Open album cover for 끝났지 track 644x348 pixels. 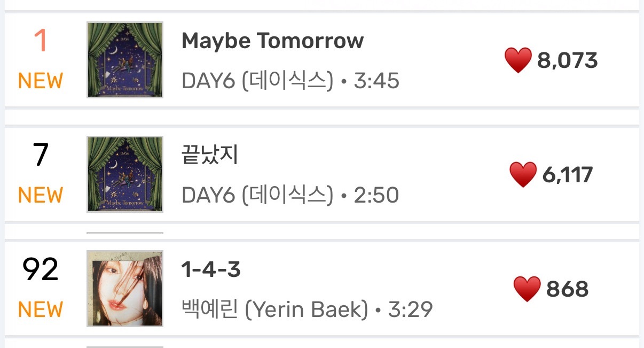(x=125, y=174)
